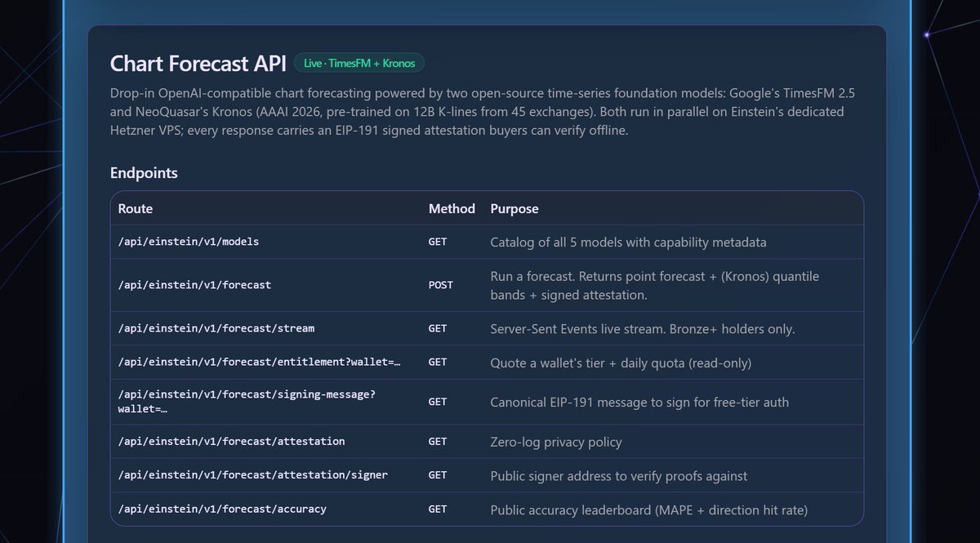The height and width of the screenshot is (543, 980).
Task: Click the forecast/attestation/signer route
Action: pyautogui.click(x=253, y=475)
